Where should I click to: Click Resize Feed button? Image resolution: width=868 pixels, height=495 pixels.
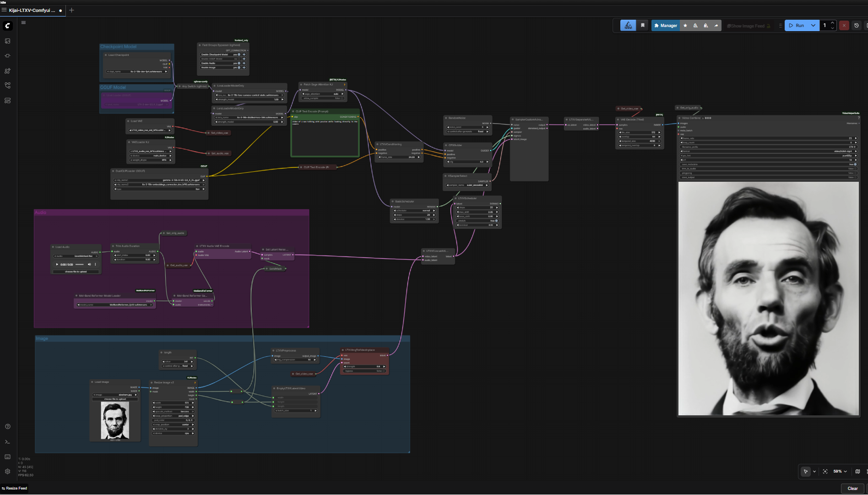click(x=14, y=489)
